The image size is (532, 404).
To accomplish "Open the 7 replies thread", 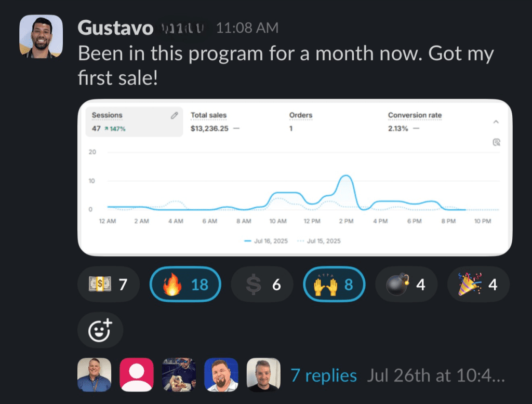I will point(324,375).
